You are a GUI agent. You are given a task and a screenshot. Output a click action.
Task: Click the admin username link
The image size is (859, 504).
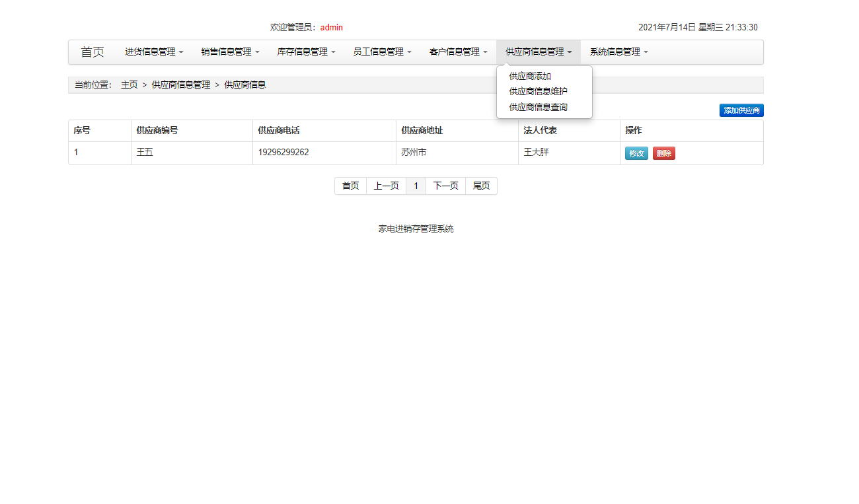[x=331, y=27]
